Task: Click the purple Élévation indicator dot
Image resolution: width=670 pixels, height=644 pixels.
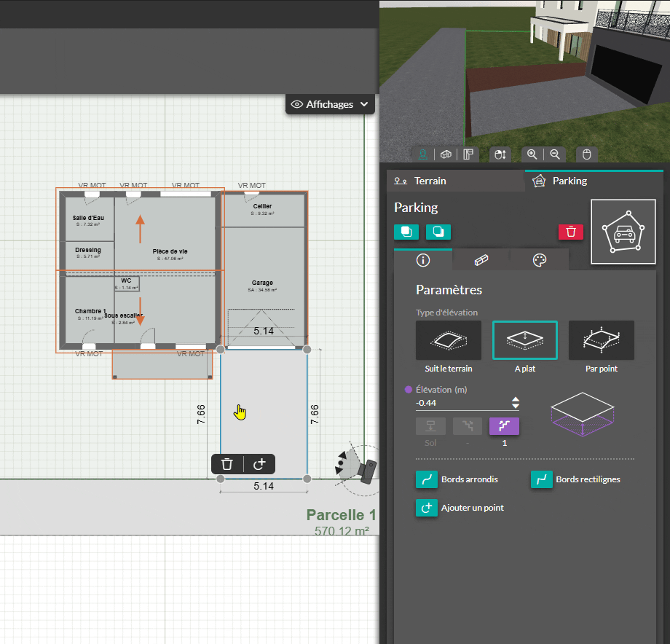Action: (x=408, y=390)
